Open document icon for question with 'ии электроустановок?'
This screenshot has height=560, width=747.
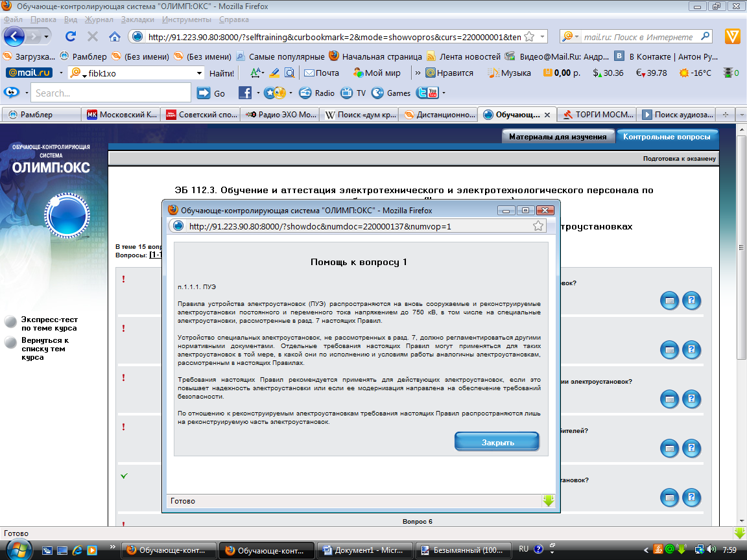669,399
